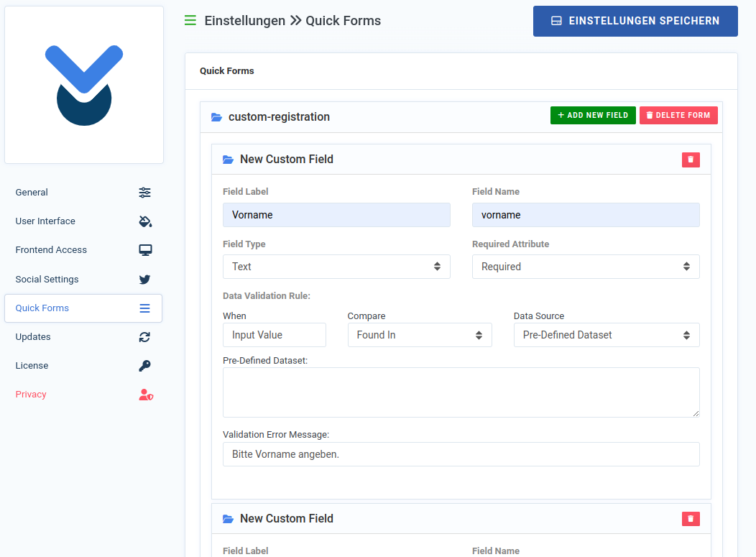Delete the second New Custom Field via trash icon
This screenshot has height=557, width=756.
(x=691, y=519)
